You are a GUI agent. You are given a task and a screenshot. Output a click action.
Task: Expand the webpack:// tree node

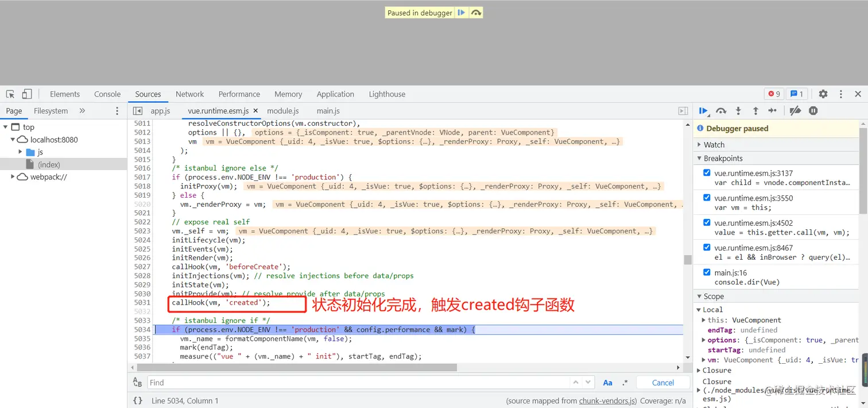(x=13, y=177)
